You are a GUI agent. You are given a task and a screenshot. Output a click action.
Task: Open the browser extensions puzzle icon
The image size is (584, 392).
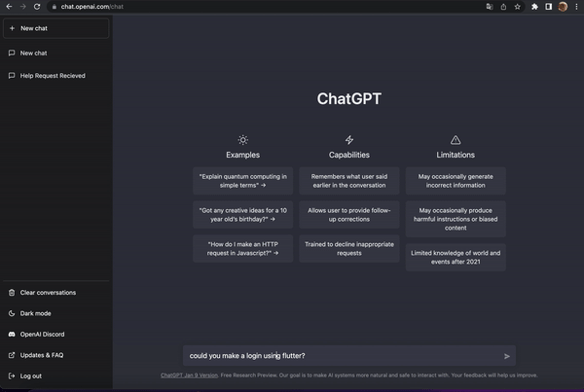534,7
